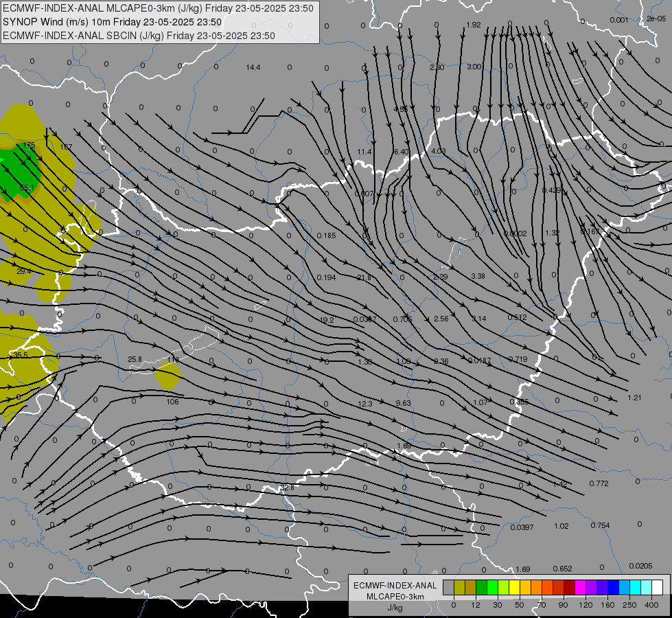672x618 pixels.
Task: Click the gray swatch in the legend
Action: [x=448, y=587]
